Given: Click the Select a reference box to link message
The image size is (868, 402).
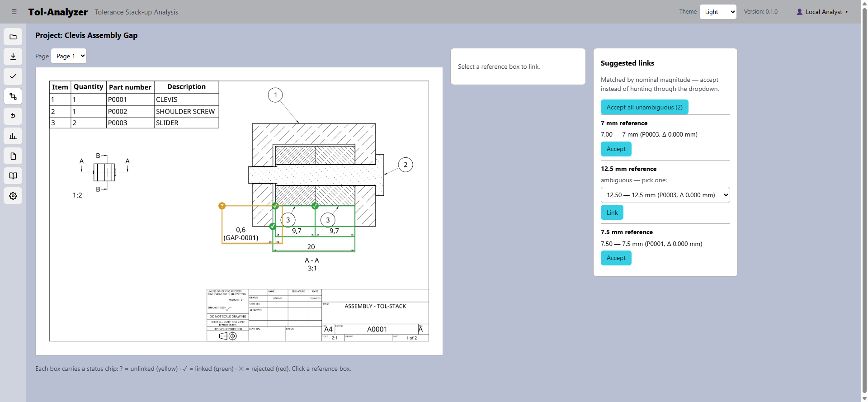Looking at the screenshot, I should coord(499,66).
